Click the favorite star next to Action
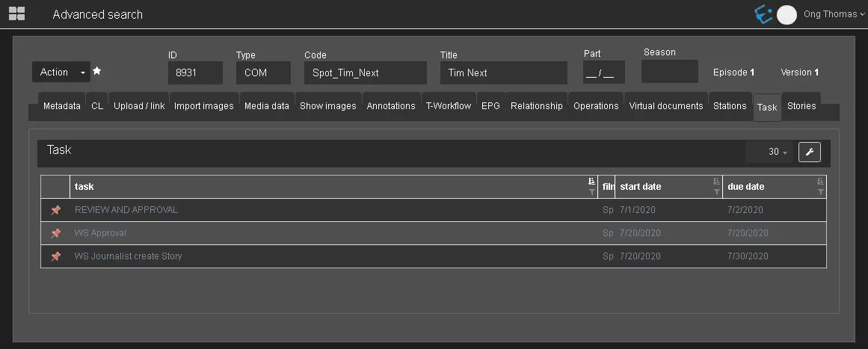Screen dimensions: 868x349 97,72
